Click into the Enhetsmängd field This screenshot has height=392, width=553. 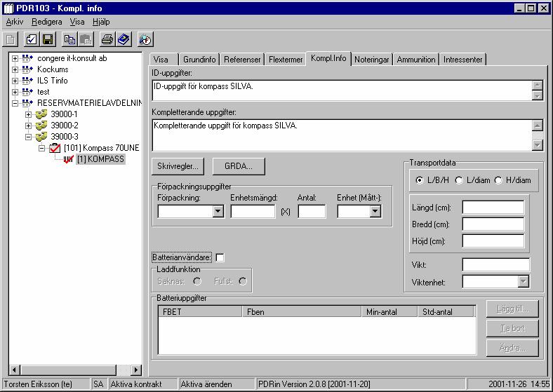[253, 212]
